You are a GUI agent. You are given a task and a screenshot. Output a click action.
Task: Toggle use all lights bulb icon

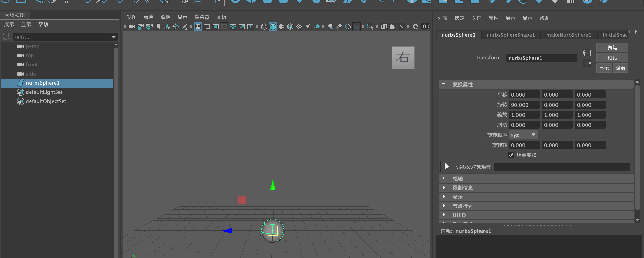click(308, 27)
